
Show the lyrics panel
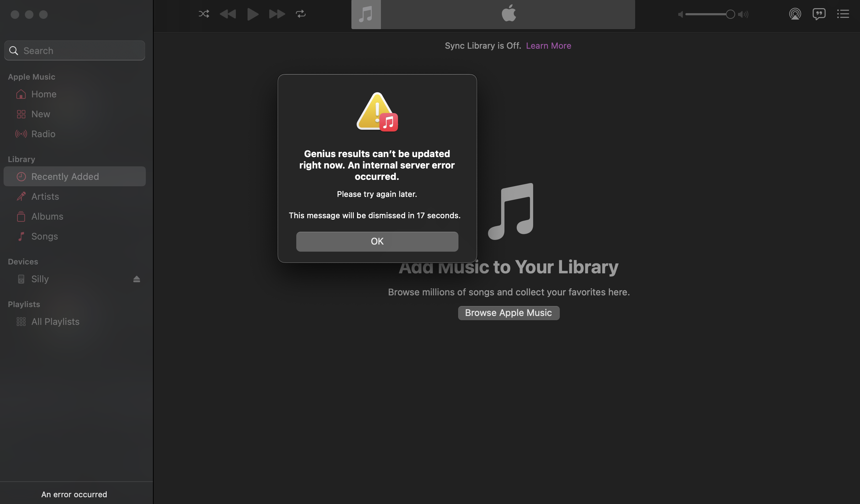tap(819, 14)
